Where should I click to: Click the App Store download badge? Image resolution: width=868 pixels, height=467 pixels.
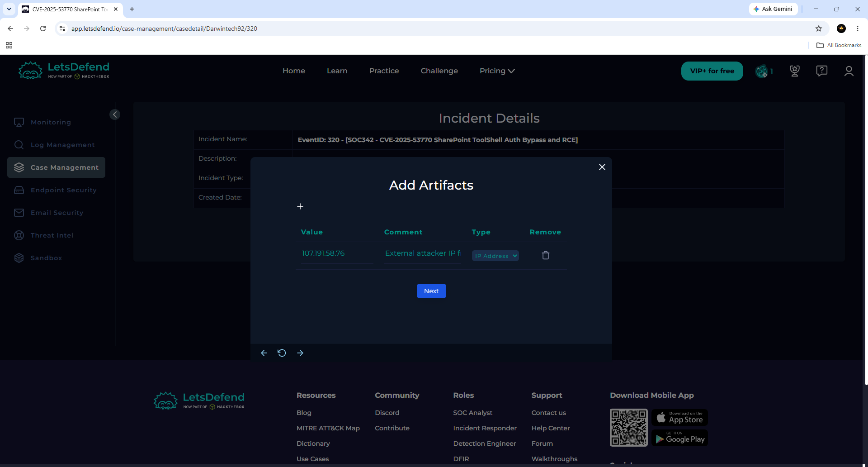coord(680,417)
